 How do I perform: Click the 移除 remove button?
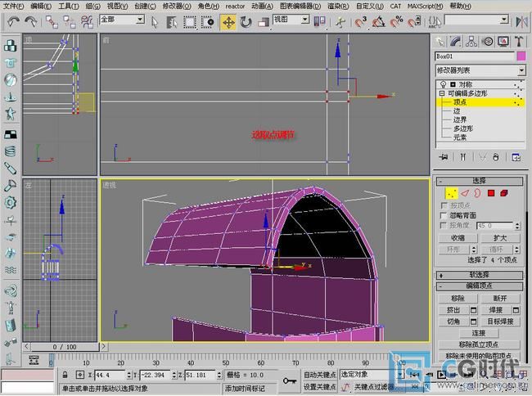458,299
